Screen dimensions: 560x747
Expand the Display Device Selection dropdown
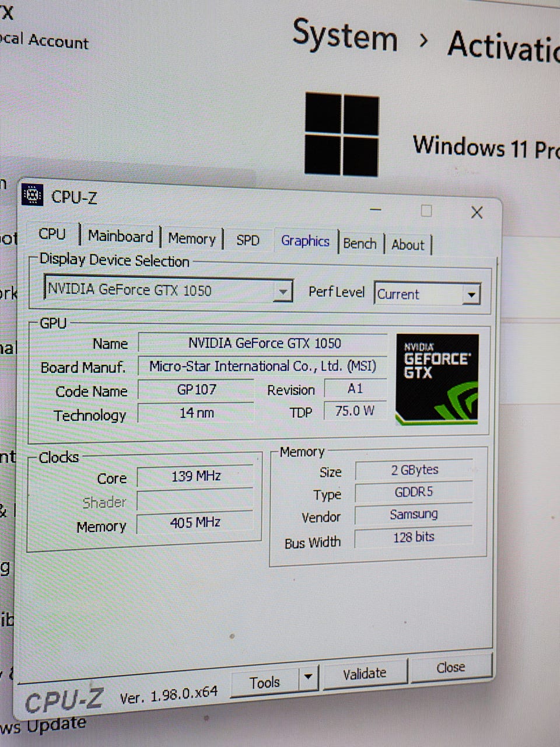[x=282, y=291]
